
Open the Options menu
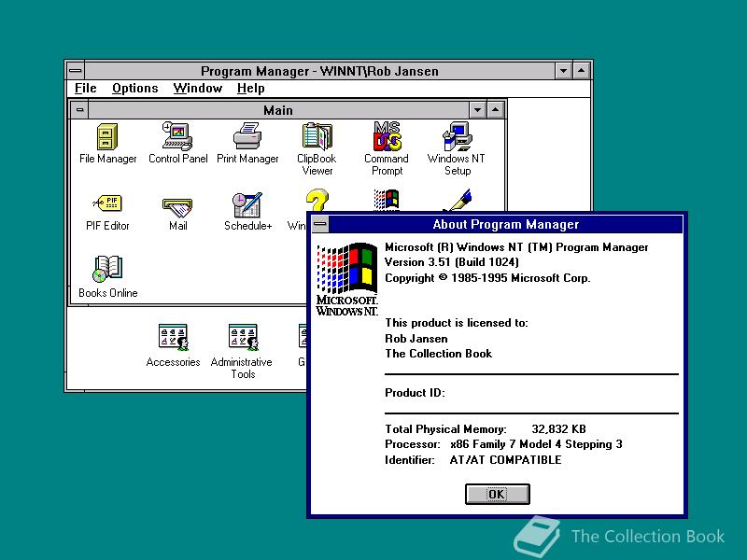pyautogui.click(x=134, y=88)
